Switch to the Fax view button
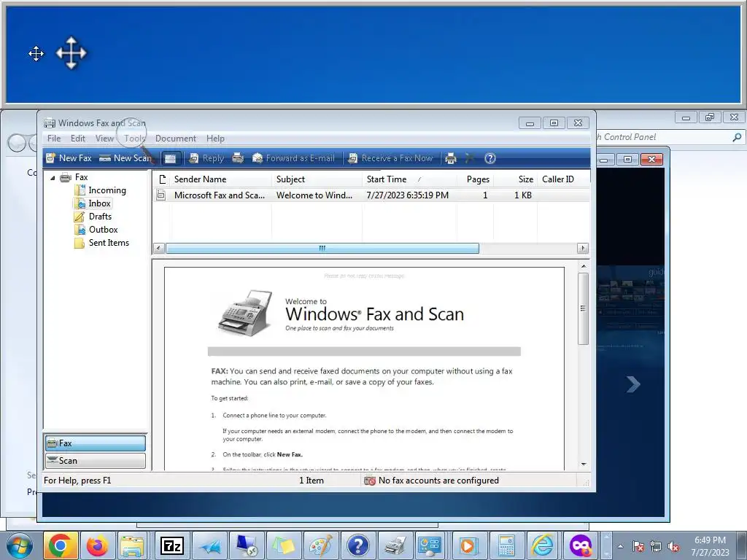Screen dimensions: 747x560 coord(96,443)
